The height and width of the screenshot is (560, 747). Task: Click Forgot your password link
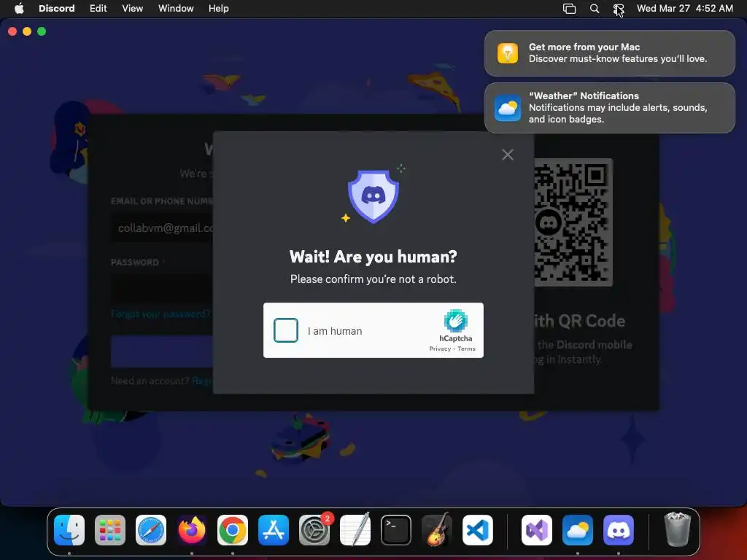160,314
